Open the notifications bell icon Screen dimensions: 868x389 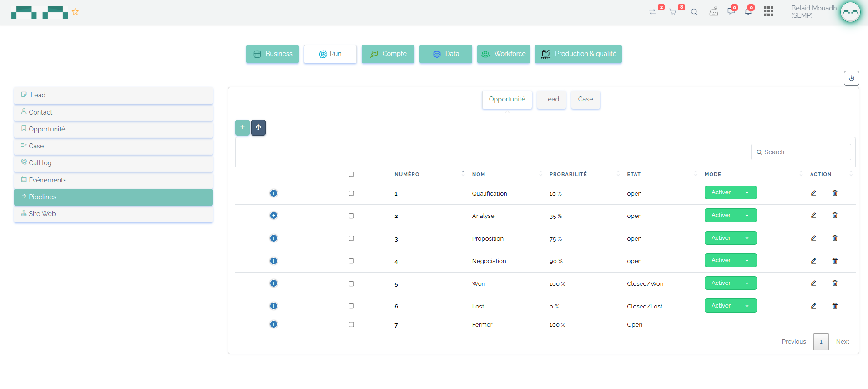(748, 12)
